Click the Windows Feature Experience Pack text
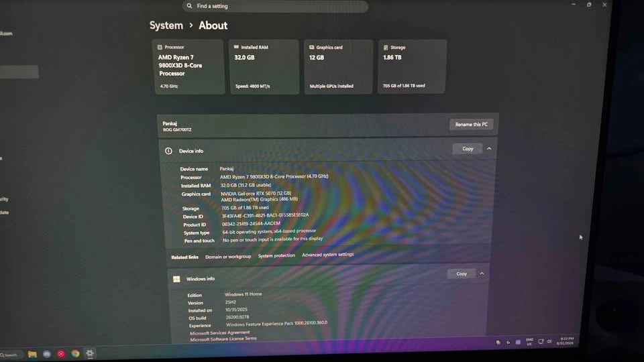 click(x=276, y=323)
